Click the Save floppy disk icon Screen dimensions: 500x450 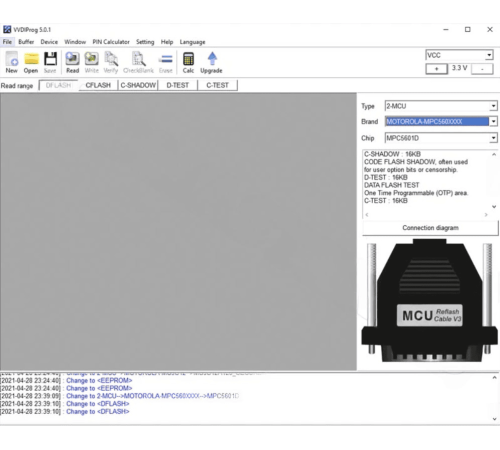click(50, 62)
